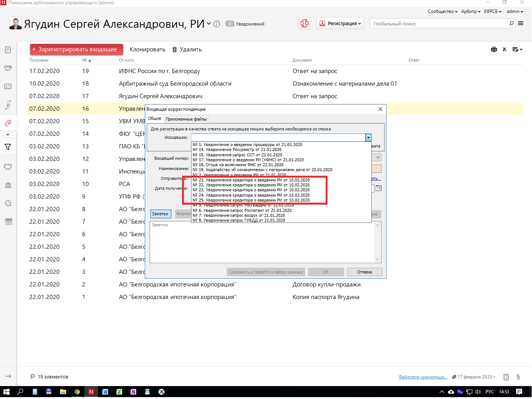This screenshot has height=399, width=532.
Task: Open the bank building sidebar icon
Action: 8,185
